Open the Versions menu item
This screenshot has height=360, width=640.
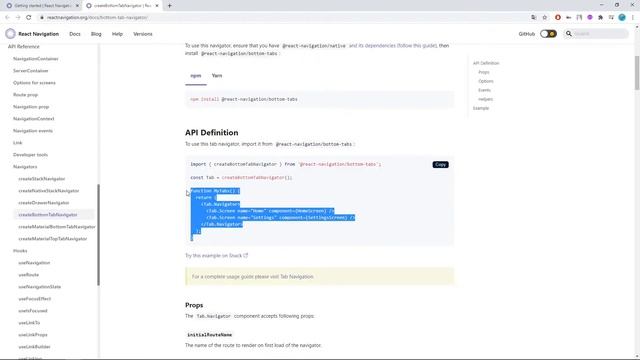click(142, 34)
